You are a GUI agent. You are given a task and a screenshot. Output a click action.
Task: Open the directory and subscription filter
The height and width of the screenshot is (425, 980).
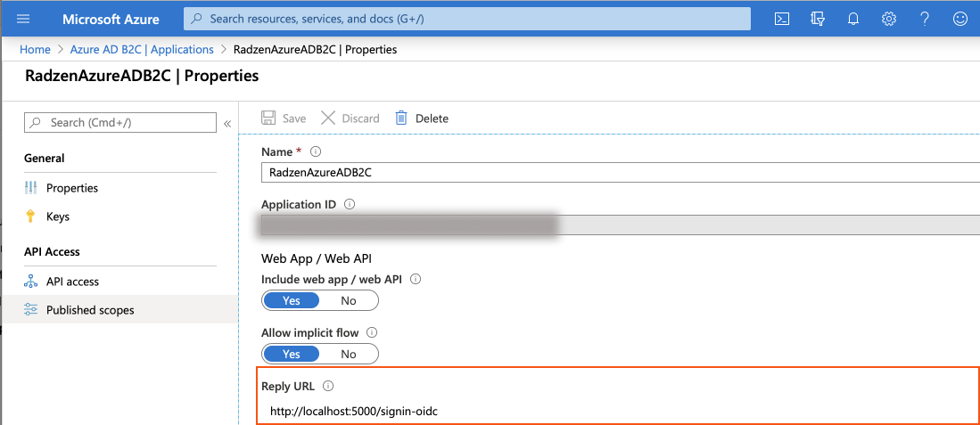click(817, 19)
